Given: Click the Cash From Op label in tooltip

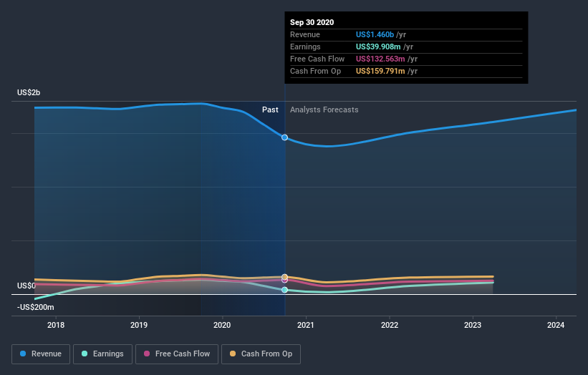Looking at the screenshot, I should click(315, 71).
